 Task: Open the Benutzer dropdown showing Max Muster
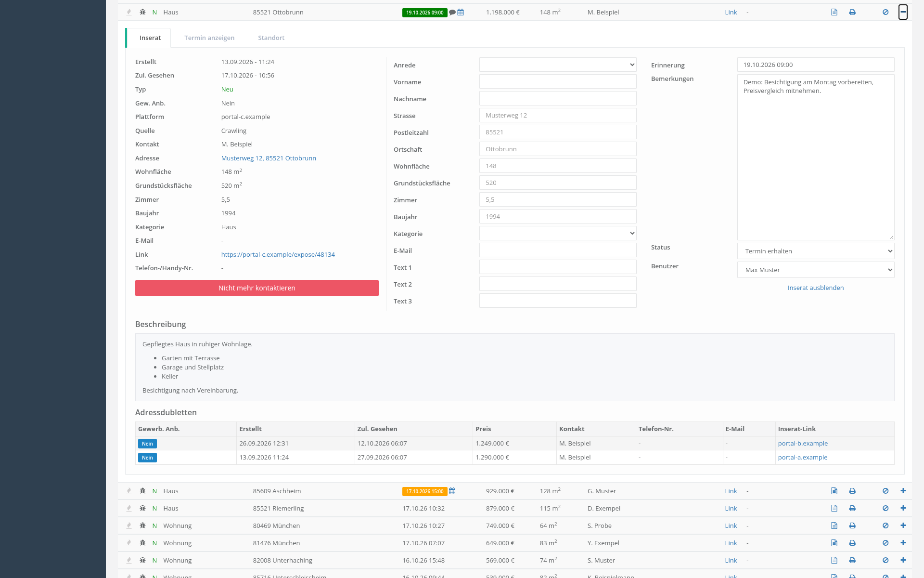(816, 270)
